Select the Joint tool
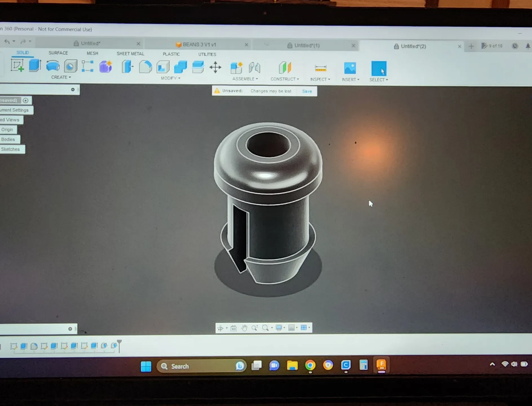The height and width of the screenshot is (406, 532). [254, 68]
